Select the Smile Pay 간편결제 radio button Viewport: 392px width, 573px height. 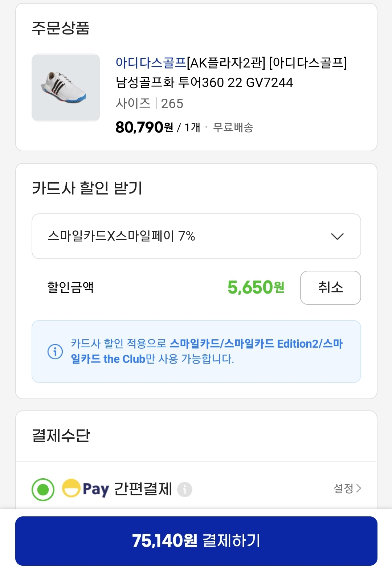click(43, 490)
